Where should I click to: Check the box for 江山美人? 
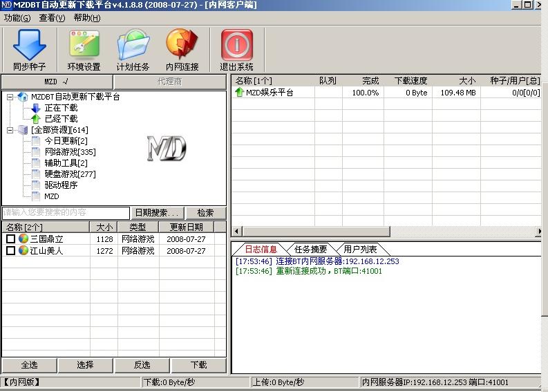point(11,251)
